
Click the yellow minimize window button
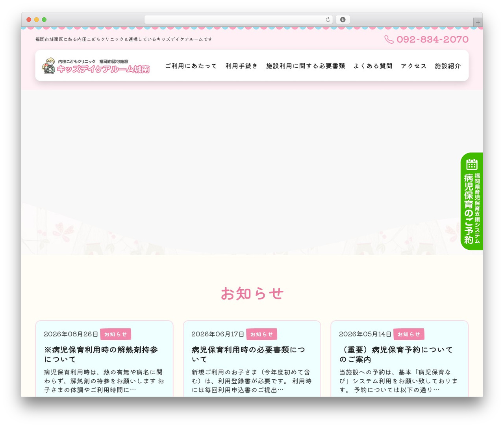(x=36, y=20)
